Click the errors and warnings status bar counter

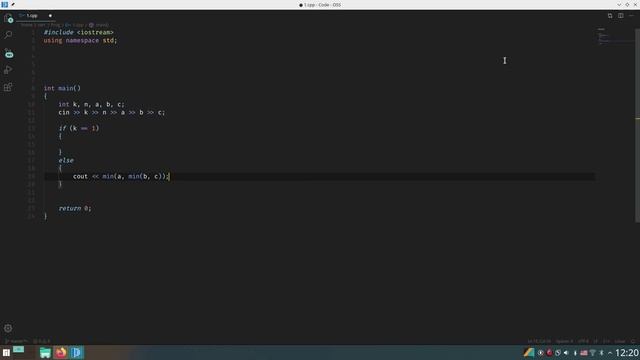[42, 341]
